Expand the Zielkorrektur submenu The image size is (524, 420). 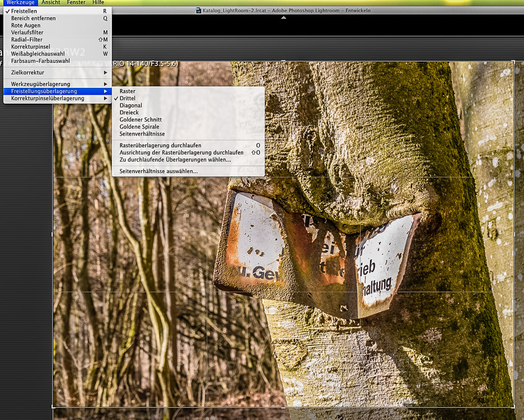click(58, 73)
